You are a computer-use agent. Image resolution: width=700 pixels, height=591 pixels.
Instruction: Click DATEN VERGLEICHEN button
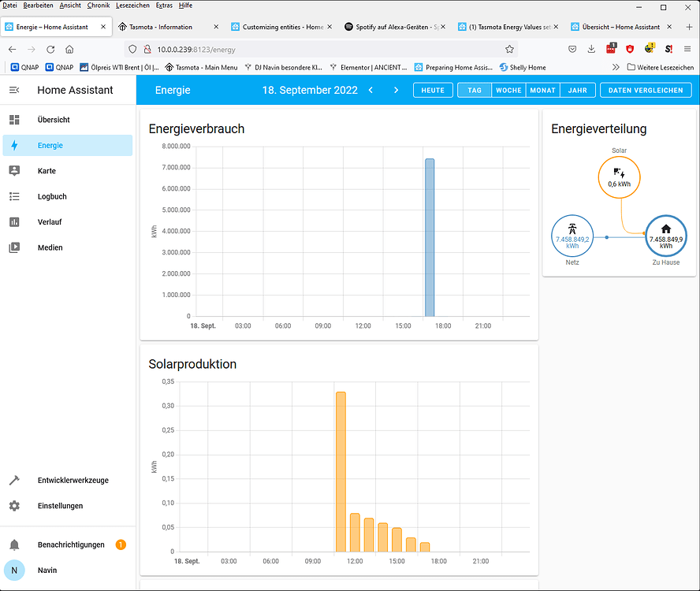(646, 90)
